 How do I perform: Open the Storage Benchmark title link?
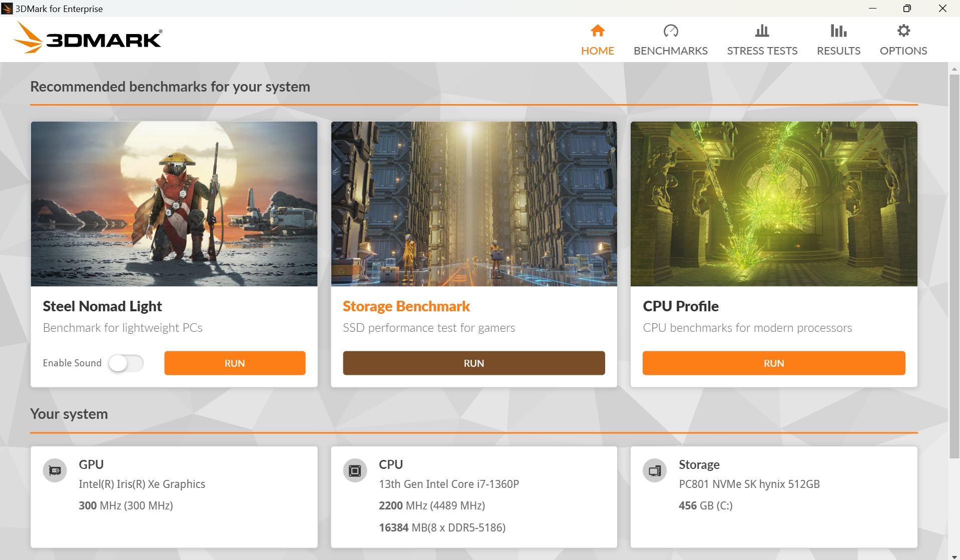(406, 306)
